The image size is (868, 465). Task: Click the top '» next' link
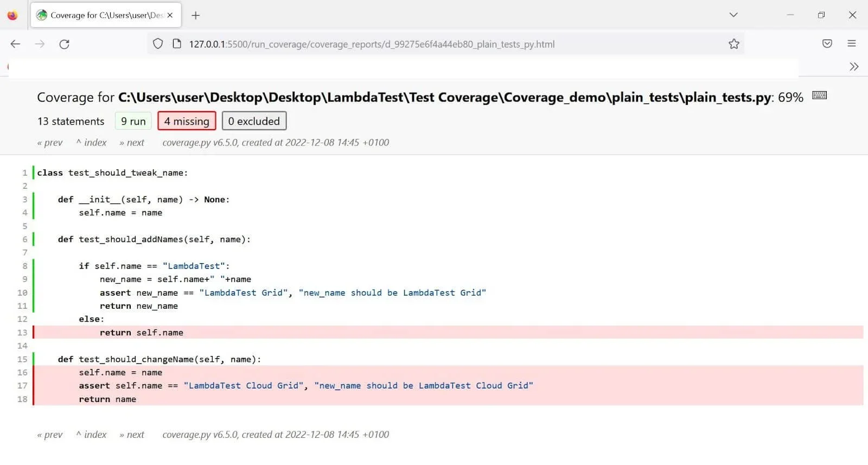pyautogui.click(x=132, y=143)
